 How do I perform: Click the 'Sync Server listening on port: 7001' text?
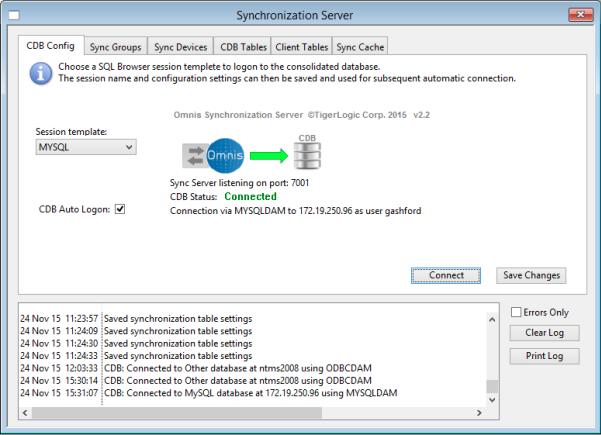239,183
